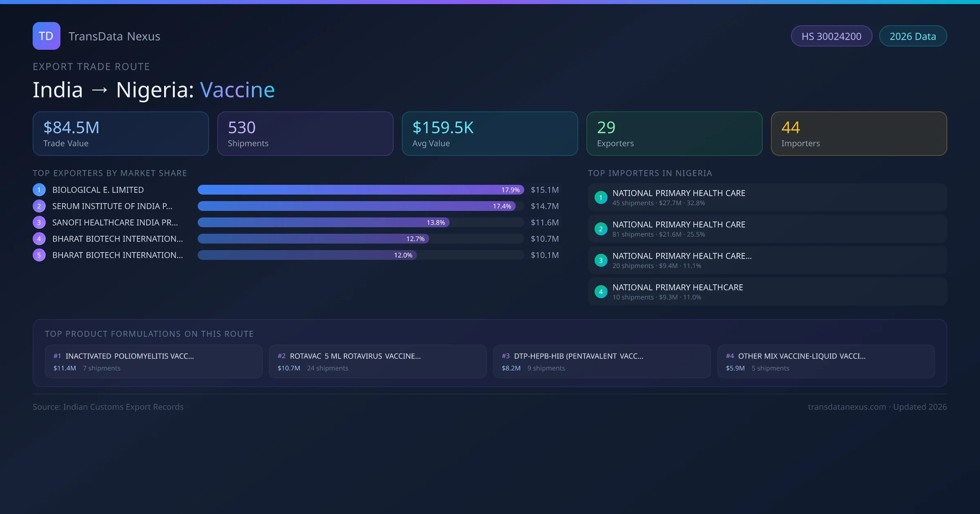
Task: Click the TD logo icon
Action: 46,36
